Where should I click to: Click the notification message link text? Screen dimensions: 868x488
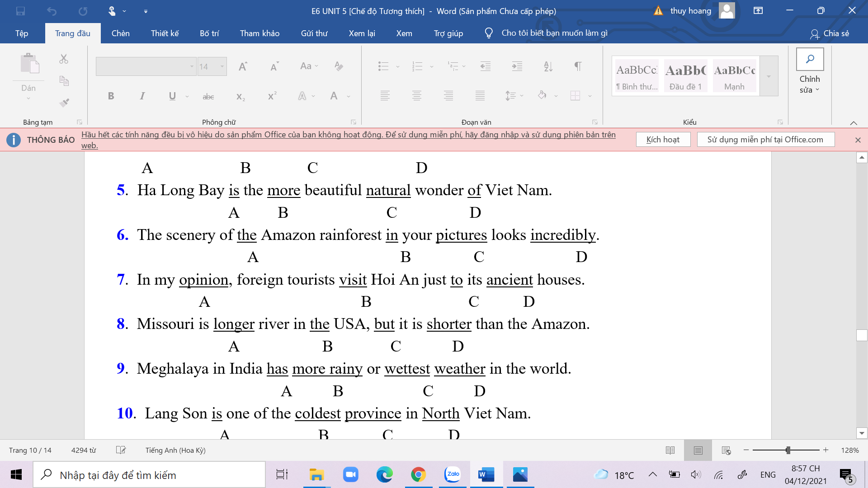(x=349, y=140)
